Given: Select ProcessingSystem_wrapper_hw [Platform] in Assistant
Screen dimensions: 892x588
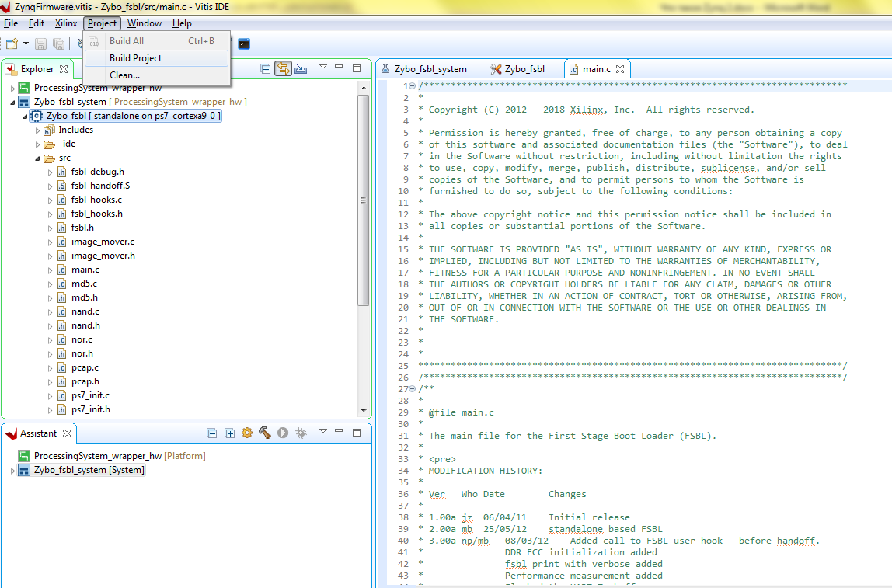Looking at the screenshot, I should (x=120, y=455).
